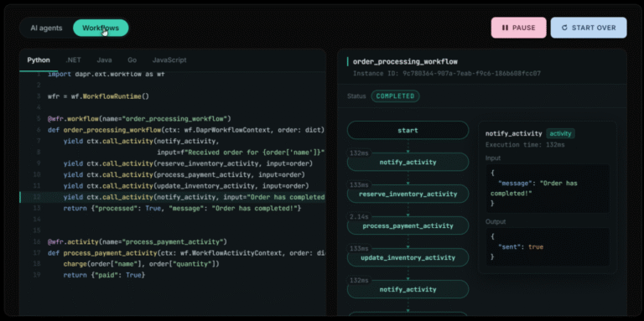Click the @wfr.workflow decorator on line 5
The height and width of the screenshot is (321, 644).
click(x=139, y=119)
